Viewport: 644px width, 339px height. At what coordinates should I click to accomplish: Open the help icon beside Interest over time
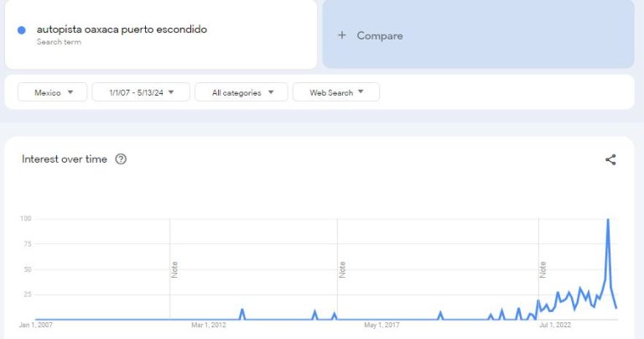(x=121, y=159)
